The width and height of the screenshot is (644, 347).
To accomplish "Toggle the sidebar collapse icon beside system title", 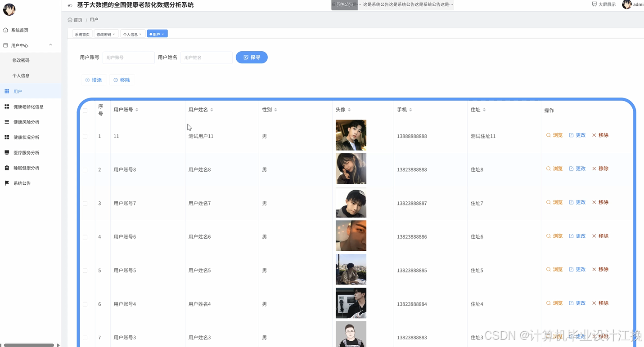I will pos(70,5).
